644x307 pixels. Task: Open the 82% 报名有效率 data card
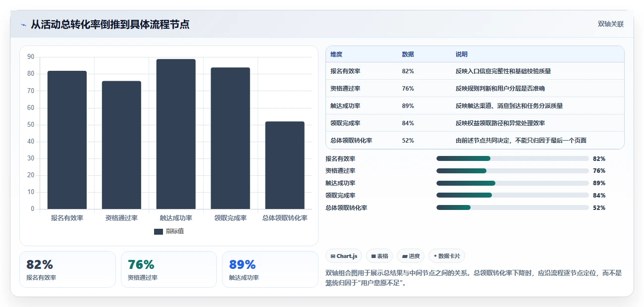pyautogui.click(x=67, y=269)
